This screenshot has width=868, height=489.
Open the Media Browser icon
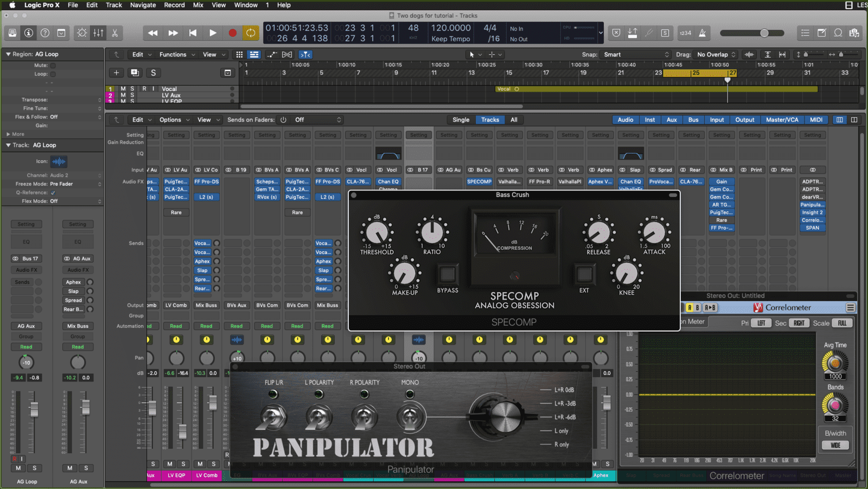click(x=854, y=33)
